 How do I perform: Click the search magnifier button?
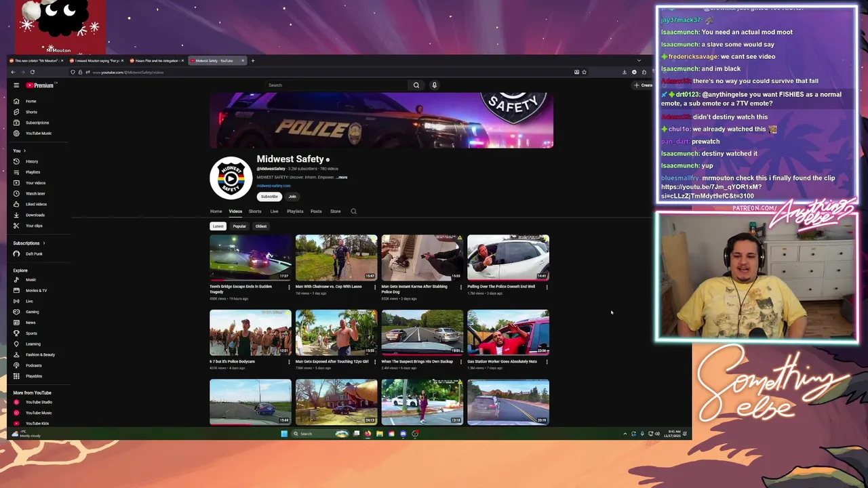[416, 85]
